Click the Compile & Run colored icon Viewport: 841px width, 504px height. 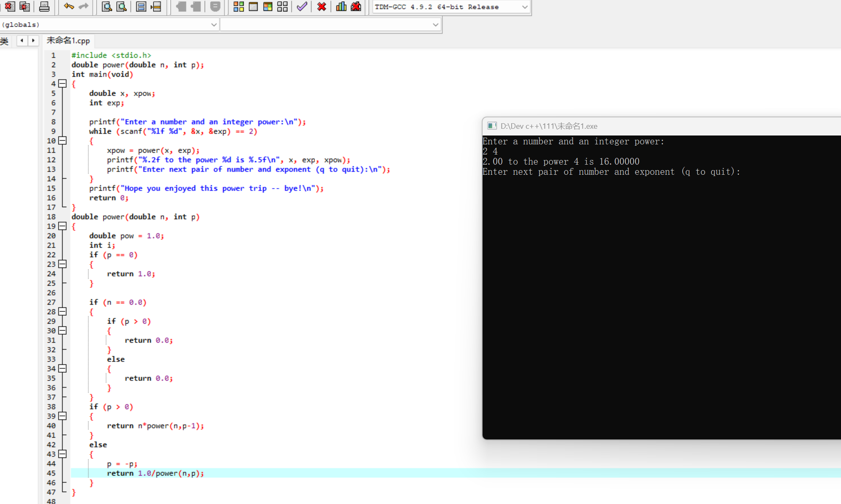[x=268, y=6]
